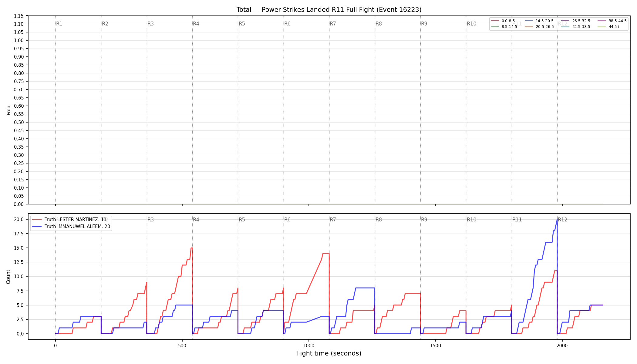Click the 0.50 tick on the Prob axis

(19, 122)
